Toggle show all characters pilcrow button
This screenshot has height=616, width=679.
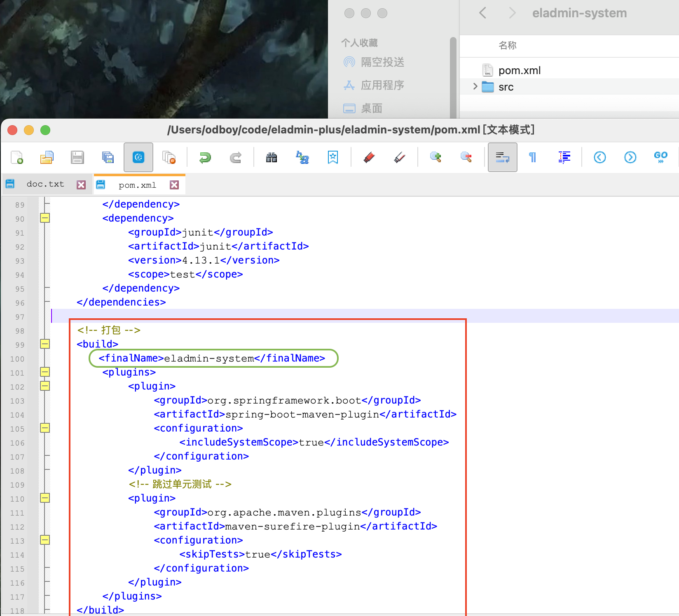point(533,157)
